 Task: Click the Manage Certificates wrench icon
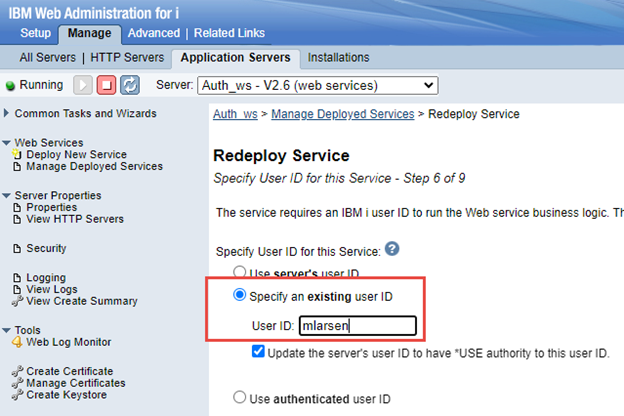(x=17, y=383)
